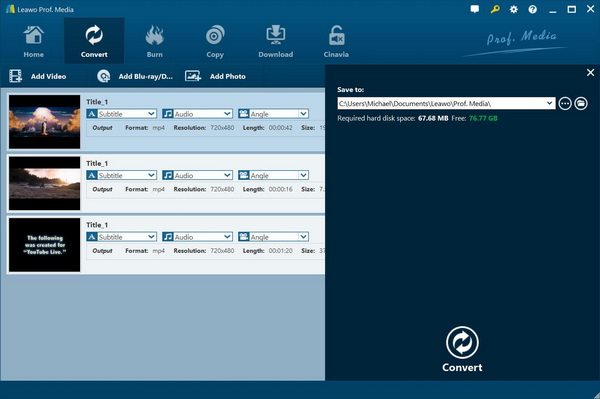Expand the Save to path dropdown
The width and height of the screenshot is (600, 399).
[x=549, y=103]
